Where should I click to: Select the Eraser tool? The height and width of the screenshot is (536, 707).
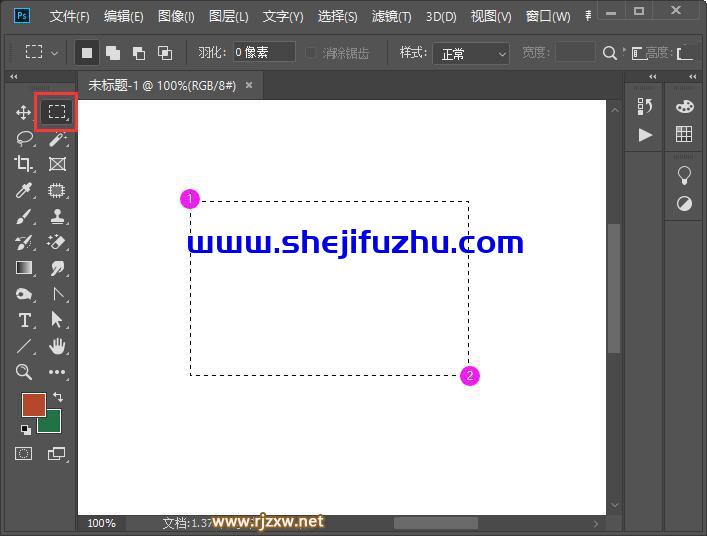[x=57, y=243]
